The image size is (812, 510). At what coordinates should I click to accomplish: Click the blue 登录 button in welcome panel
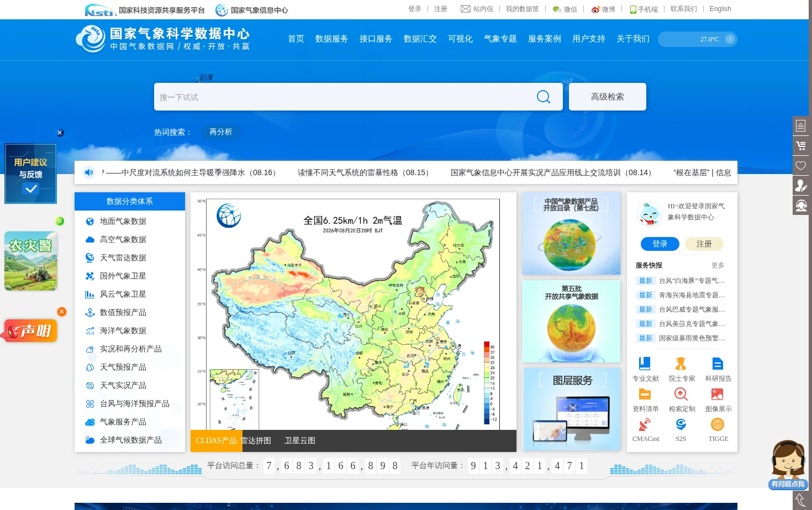(660, 244)
